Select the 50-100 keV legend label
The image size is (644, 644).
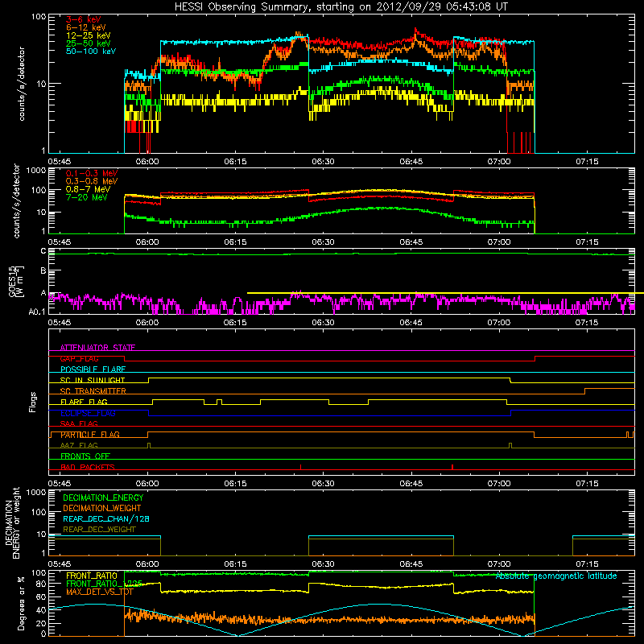tap(91, 52)
